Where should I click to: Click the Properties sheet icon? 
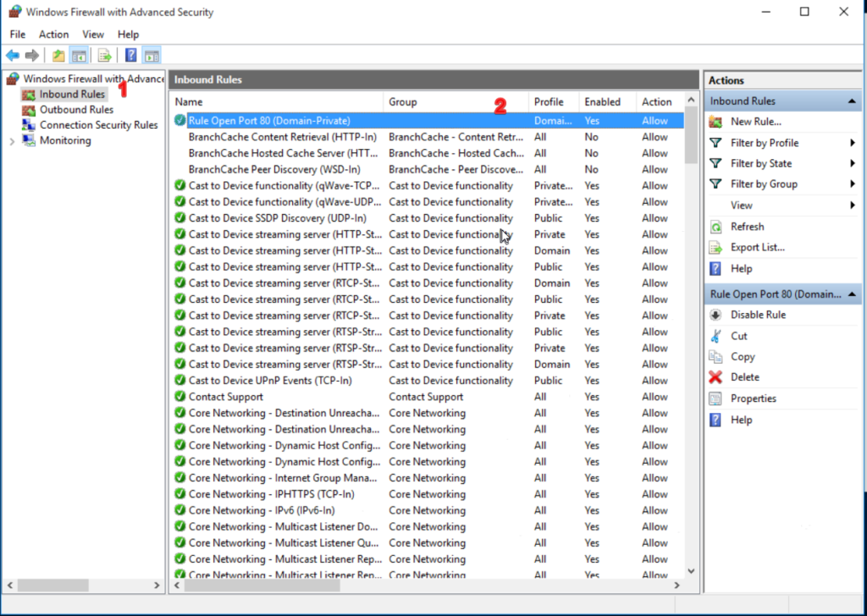click(x=715, y=399)
